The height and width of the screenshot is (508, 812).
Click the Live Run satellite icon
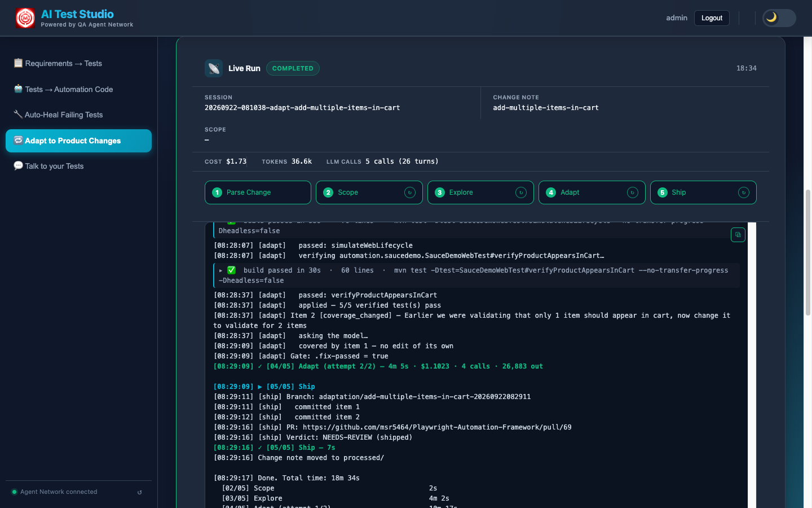pyautogui.click(x=214, y=68)
